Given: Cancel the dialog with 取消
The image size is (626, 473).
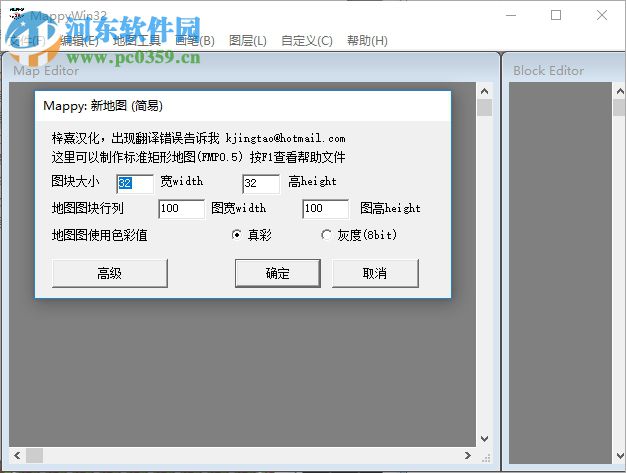Looking at the screenshot, I should coord(375,273).
